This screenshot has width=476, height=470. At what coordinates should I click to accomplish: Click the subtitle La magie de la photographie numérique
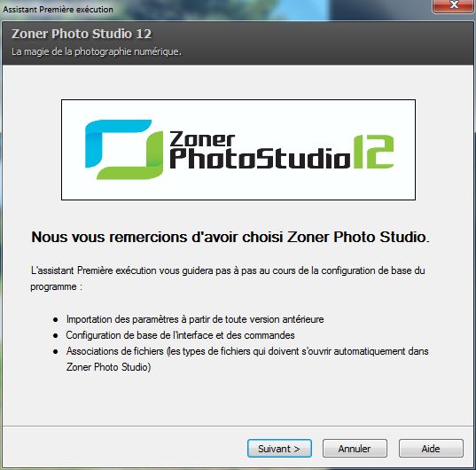pos(97,51)
